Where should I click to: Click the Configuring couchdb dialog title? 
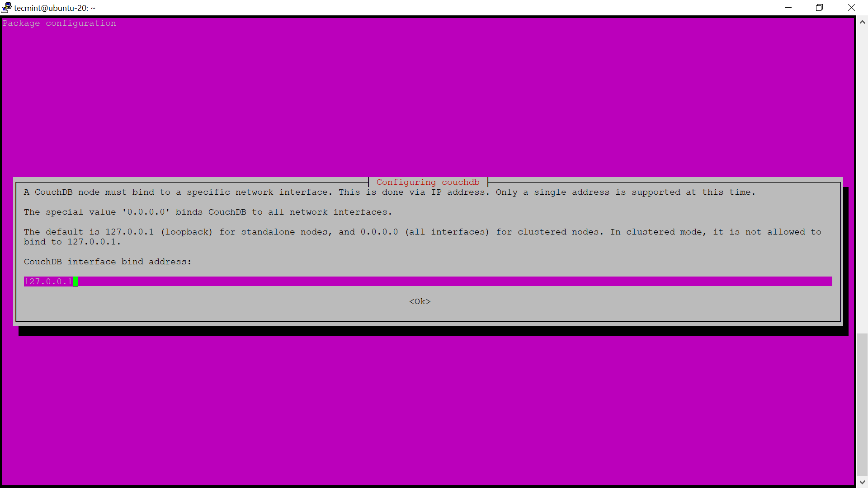click(x=428, y=182)
